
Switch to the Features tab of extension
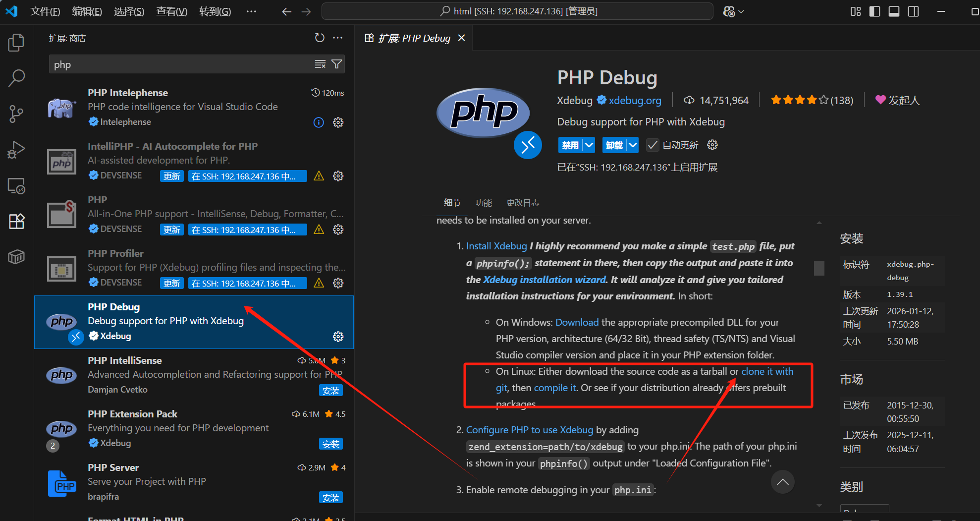coord(484,202)
